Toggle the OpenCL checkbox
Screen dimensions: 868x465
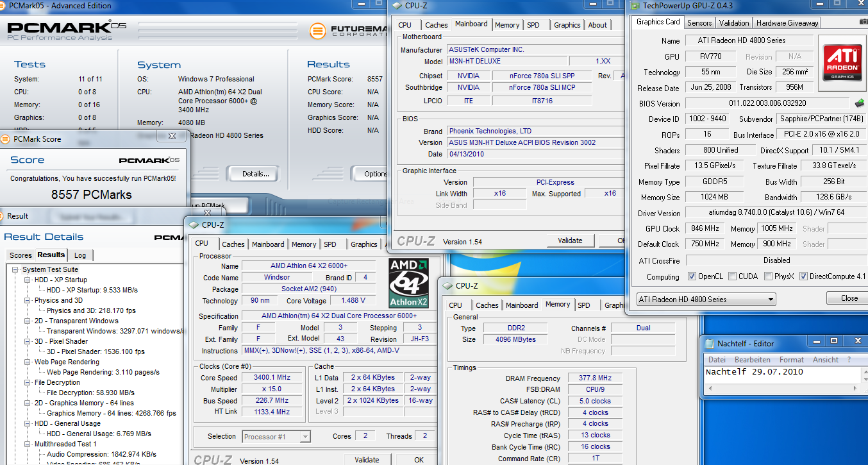(692, 276)
